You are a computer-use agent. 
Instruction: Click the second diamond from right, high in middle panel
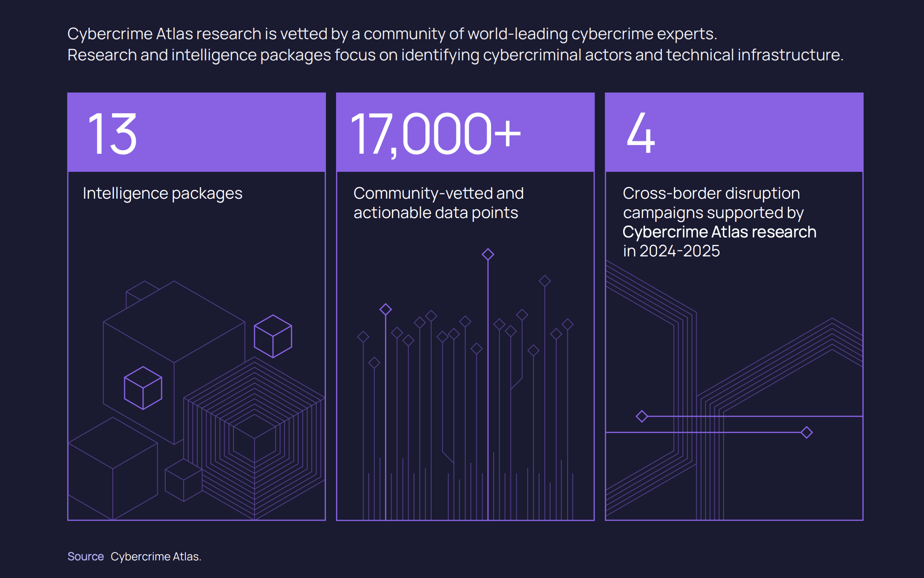[545, 281]
